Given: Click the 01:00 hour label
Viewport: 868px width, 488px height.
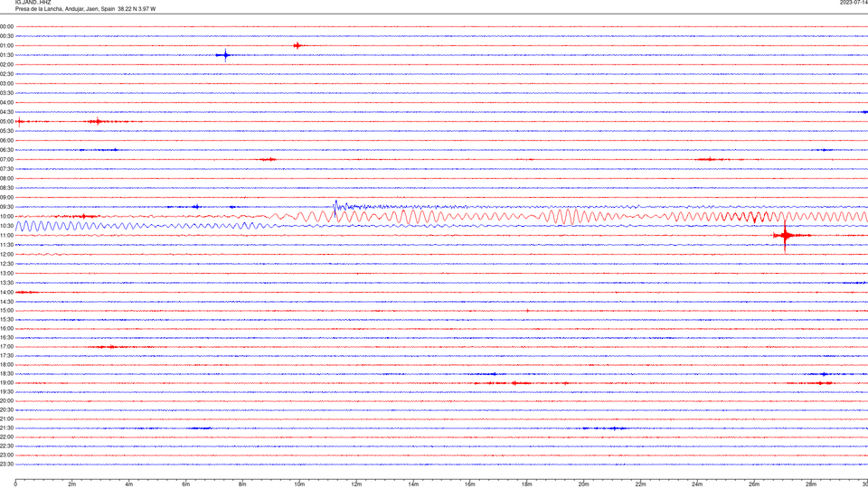Looking at the screenshot, I should point(6,45).
